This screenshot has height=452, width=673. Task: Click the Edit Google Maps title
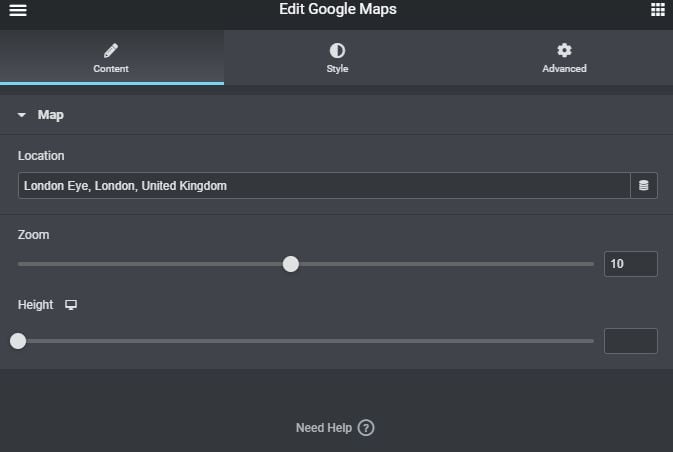coord(338,9)
